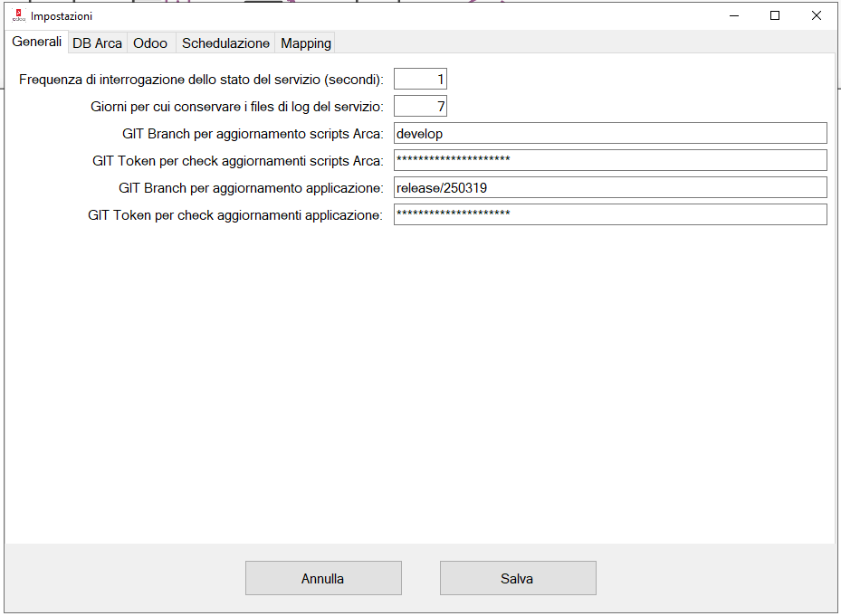Image resolution: width=841 pixels, height=616 pixels.
Task: Click the 'Giorni per cui conservare' label
Action: (x=237, y=107)
